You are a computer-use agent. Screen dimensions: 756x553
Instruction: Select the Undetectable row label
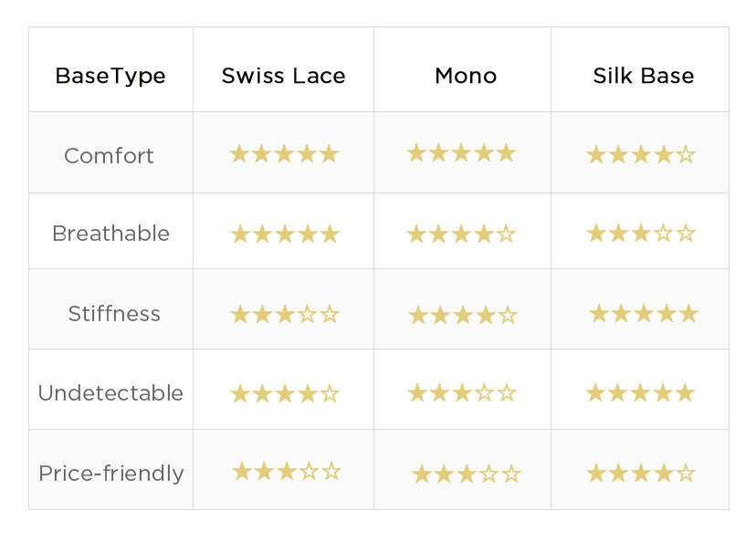point(110,393)
